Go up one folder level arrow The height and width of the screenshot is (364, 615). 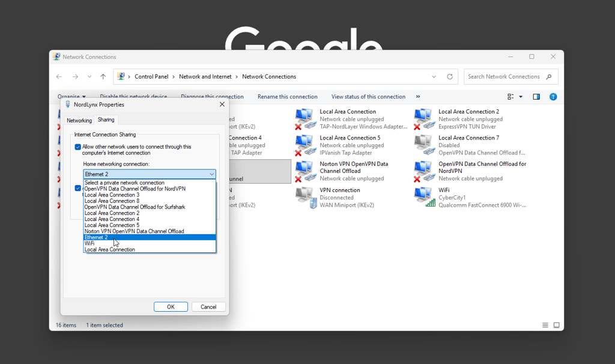pos(103,77)
